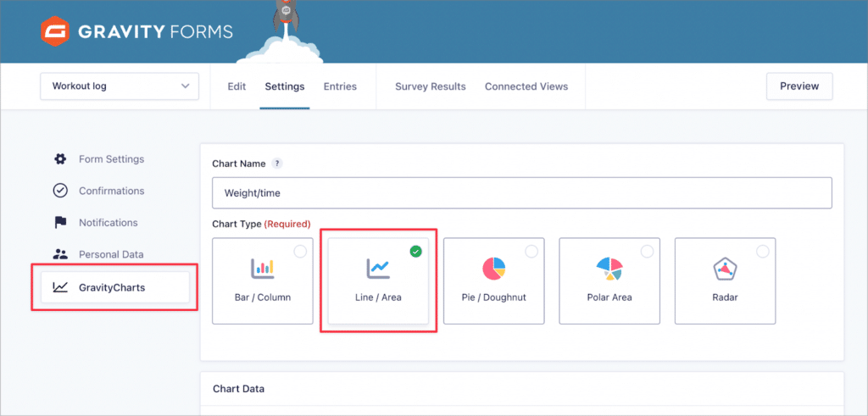868x416 pixels.
Task: Click the Pie / Doughnut label
Action: (494, 297)
